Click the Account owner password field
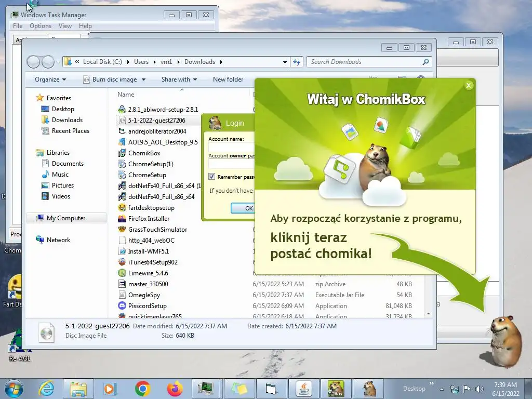The image size is (532, 399). 231,164
